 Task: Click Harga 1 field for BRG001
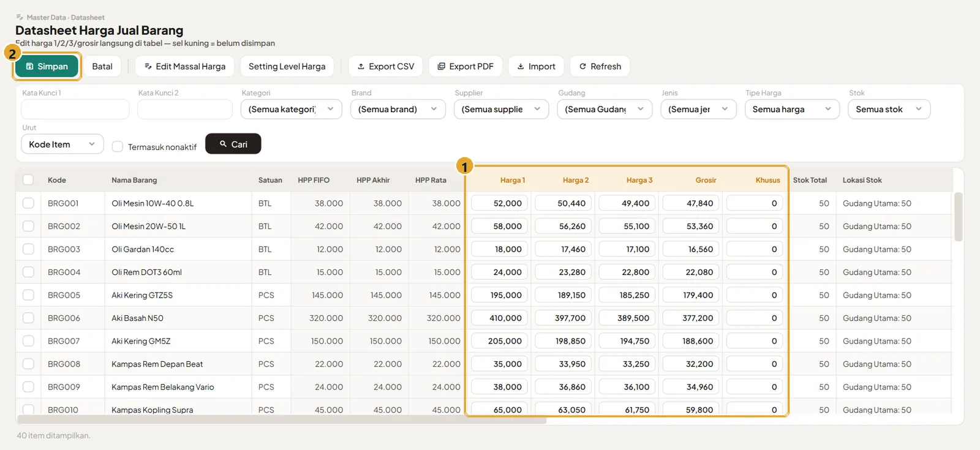500,203
